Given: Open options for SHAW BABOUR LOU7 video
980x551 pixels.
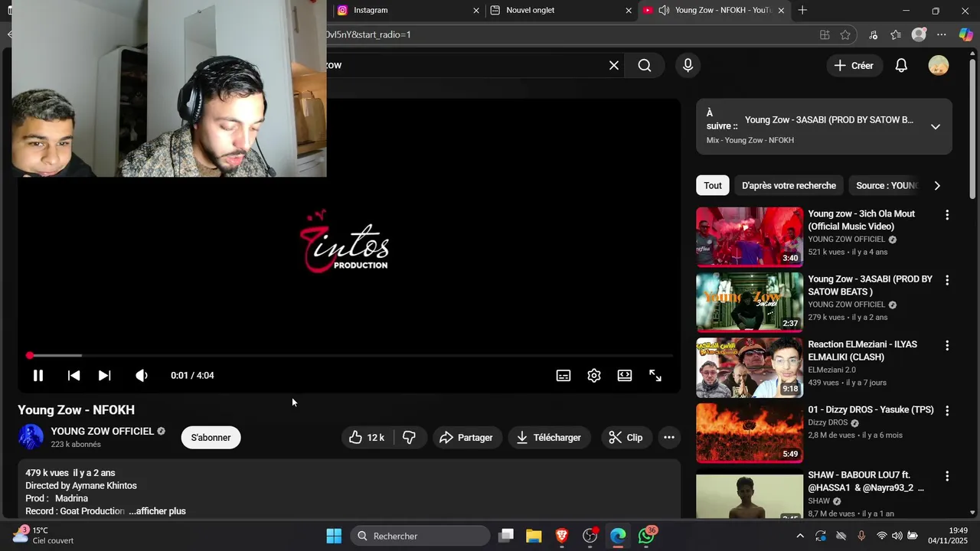Looking at the screenshot, I should point(947,476).
